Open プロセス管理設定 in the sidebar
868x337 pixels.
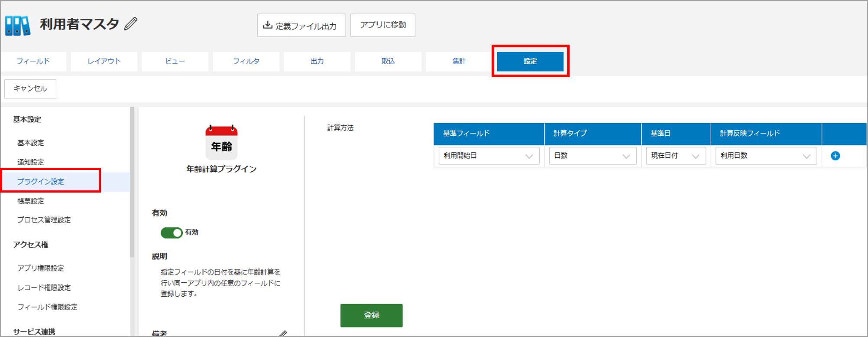click(x=44, y=220)
